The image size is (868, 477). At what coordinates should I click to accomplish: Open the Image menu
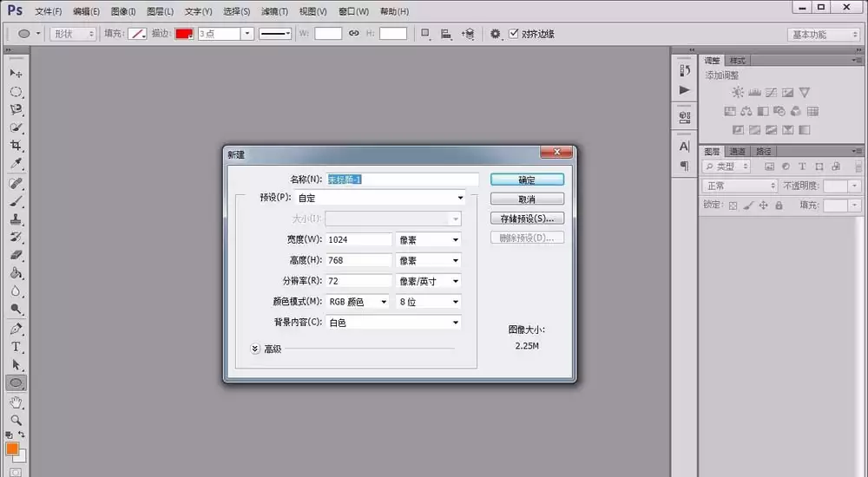[123, 11]
